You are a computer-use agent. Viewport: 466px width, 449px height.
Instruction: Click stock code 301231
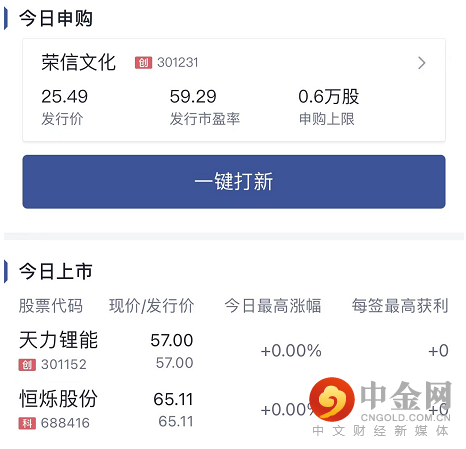[178, 63]
